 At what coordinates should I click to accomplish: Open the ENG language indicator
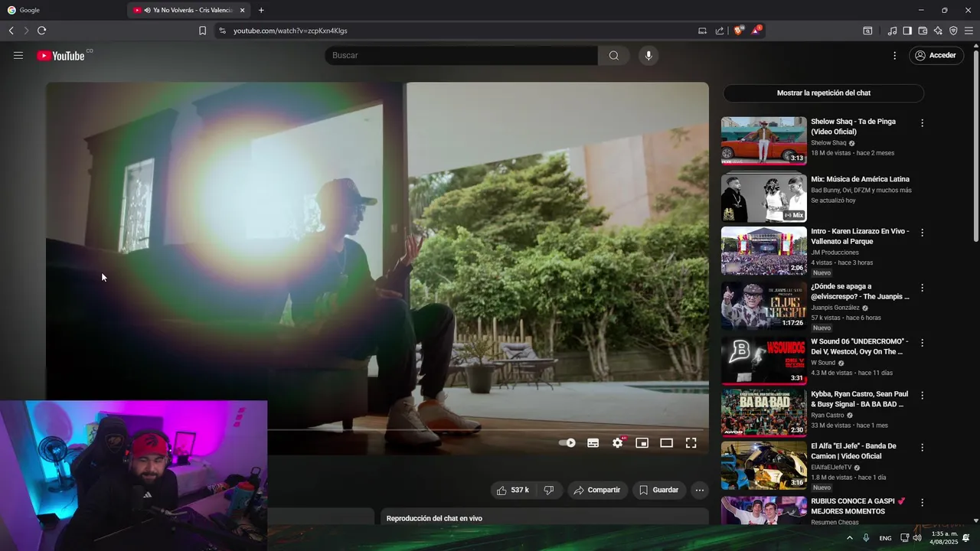click(x=885, y=538)
